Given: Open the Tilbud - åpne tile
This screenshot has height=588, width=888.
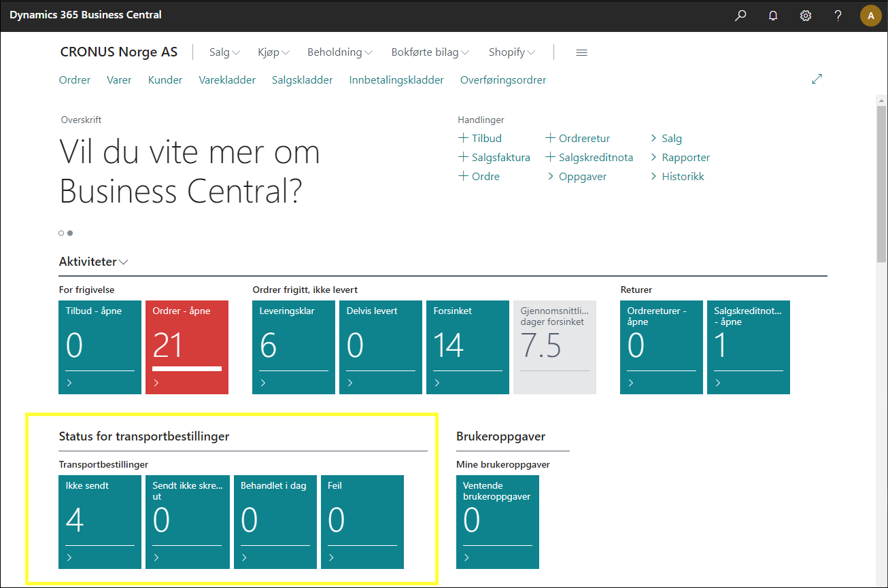Looking at the screenshot, I should [x=100, y=347].
